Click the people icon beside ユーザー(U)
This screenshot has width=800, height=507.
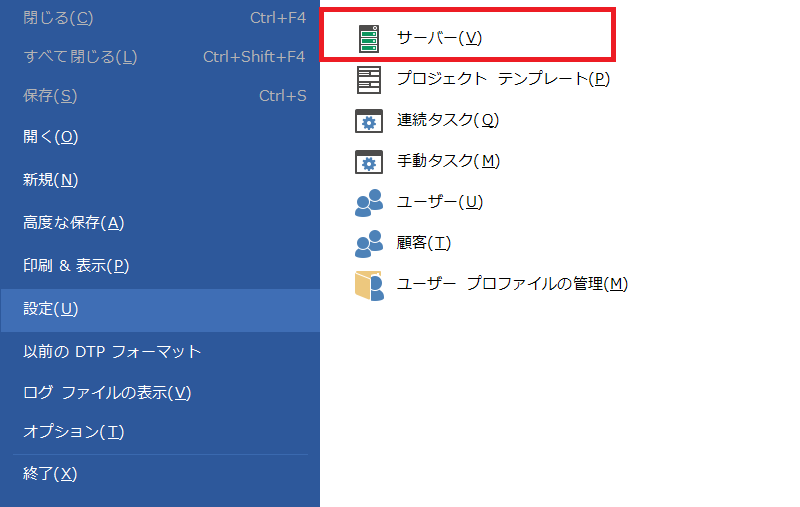[369, 203]
